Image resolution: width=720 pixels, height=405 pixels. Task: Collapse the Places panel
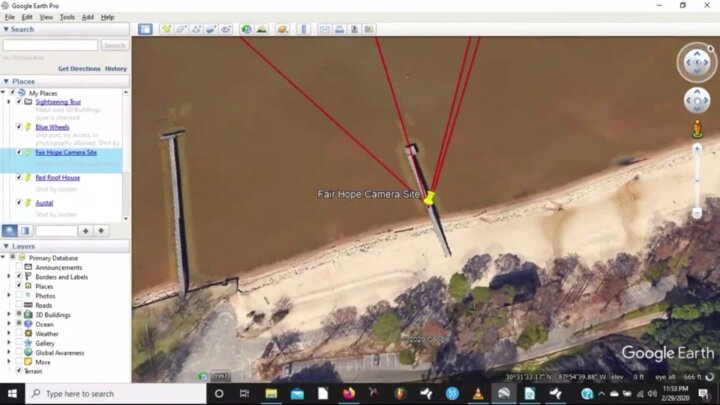(6, 81)
